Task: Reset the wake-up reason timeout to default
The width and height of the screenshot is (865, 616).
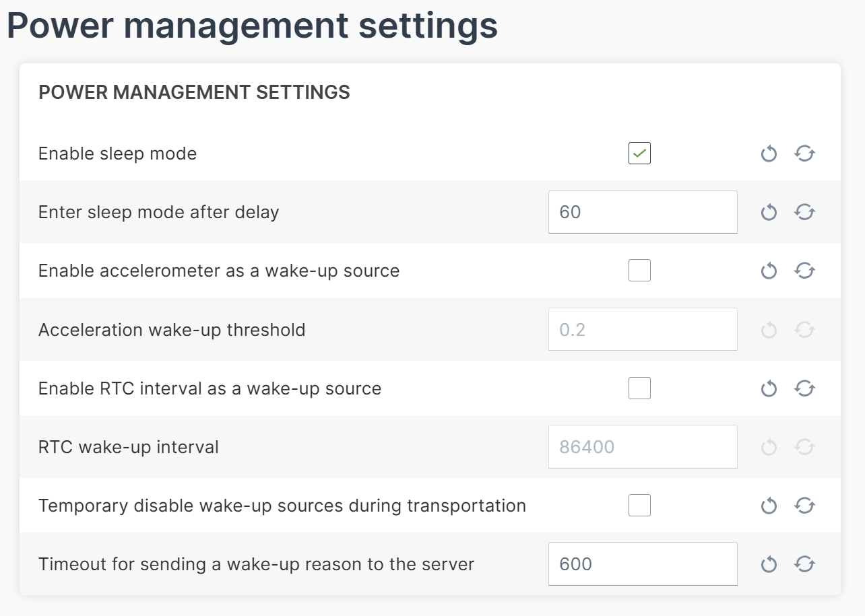Action: 769,563
